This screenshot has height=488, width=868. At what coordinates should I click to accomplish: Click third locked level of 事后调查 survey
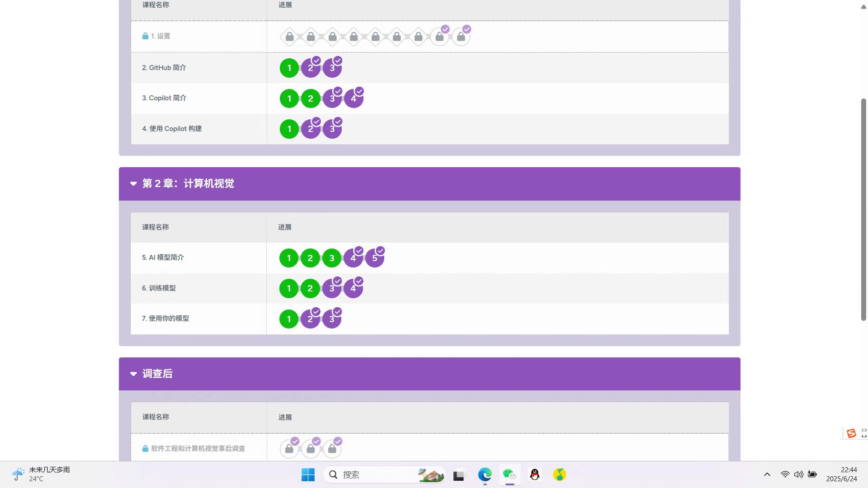click(x=332, y=449)
